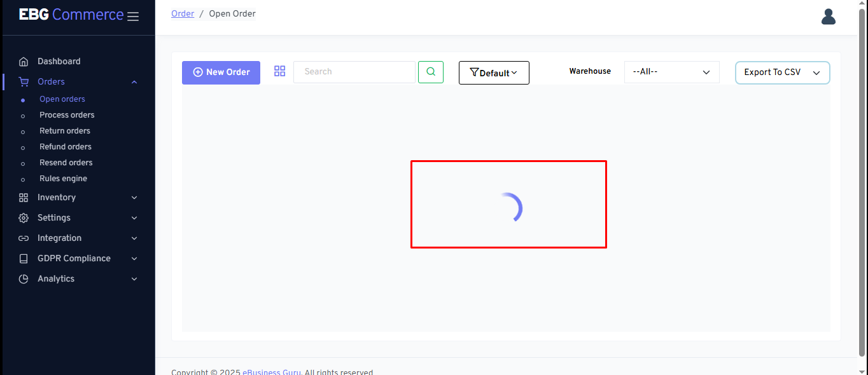Click the Order breadcrumb link
868x375 pixels.
click(183, 13)
